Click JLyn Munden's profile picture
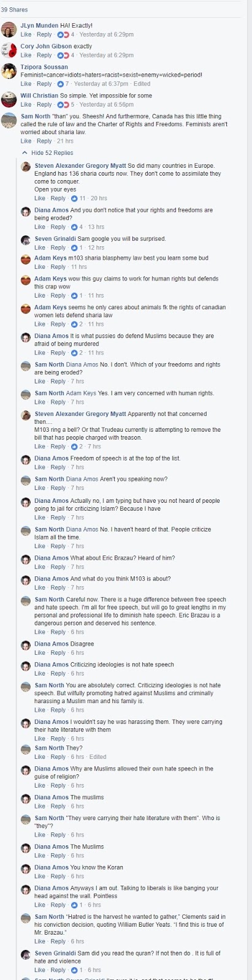 (x=9, y=29)
